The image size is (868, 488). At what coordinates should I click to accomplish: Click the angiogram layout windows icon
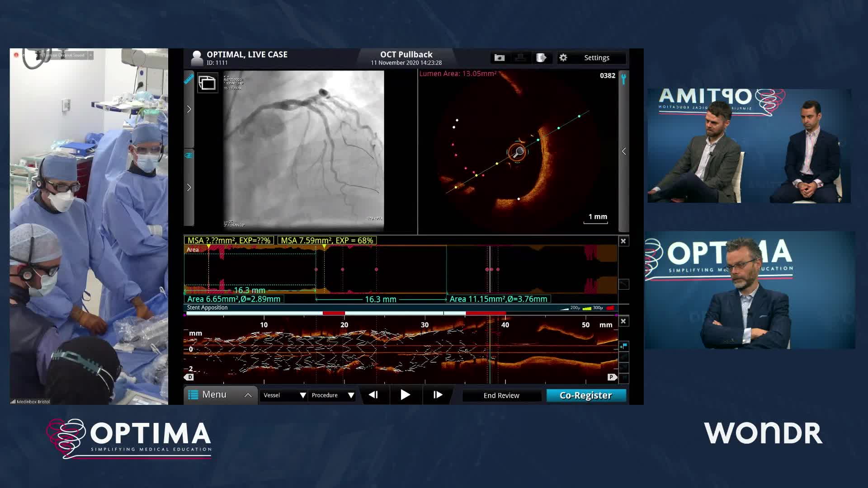(208, 83)
